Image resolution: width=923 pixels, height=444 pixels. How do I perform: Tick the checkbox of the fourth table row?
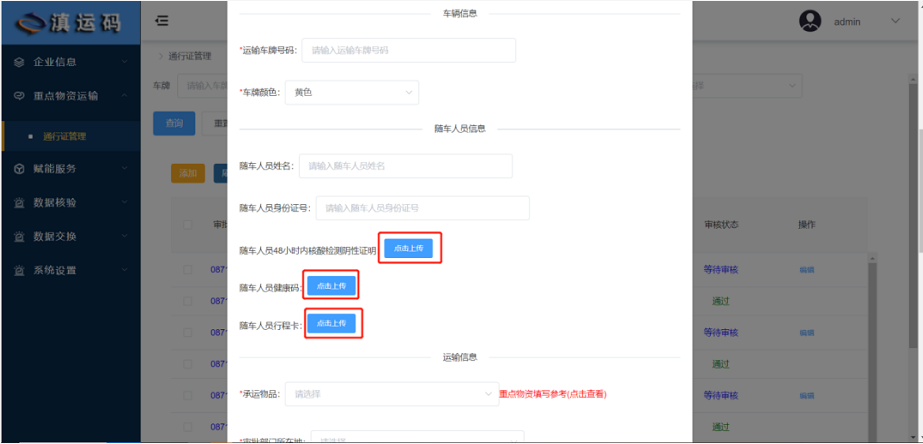pyautogui.click(x=188, y=364)
